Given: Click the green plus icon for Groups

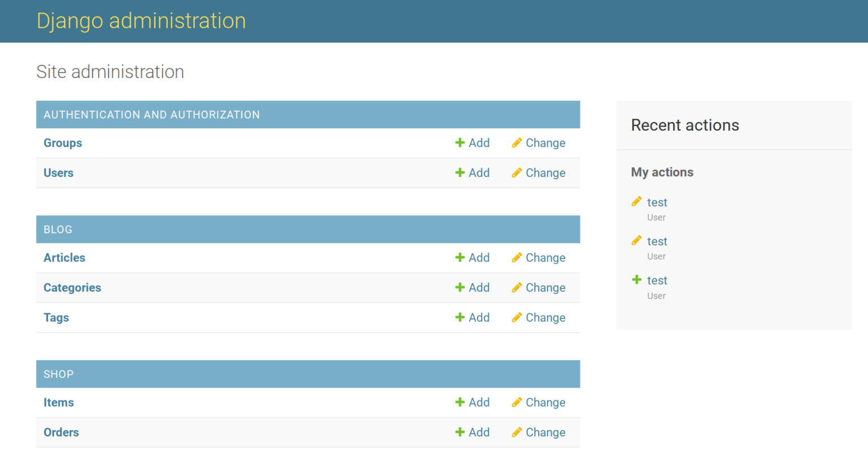Looking at the screenshot, I should 460,143.
